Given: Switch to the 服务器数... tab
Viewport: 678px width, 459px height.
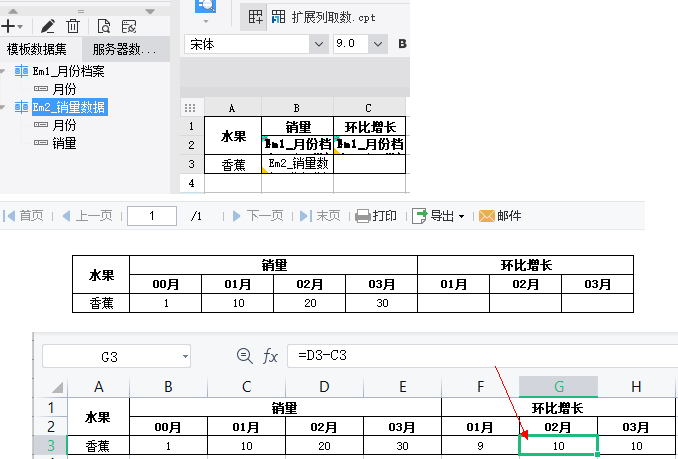Looking at the screenshot, I should coord(125,49).
